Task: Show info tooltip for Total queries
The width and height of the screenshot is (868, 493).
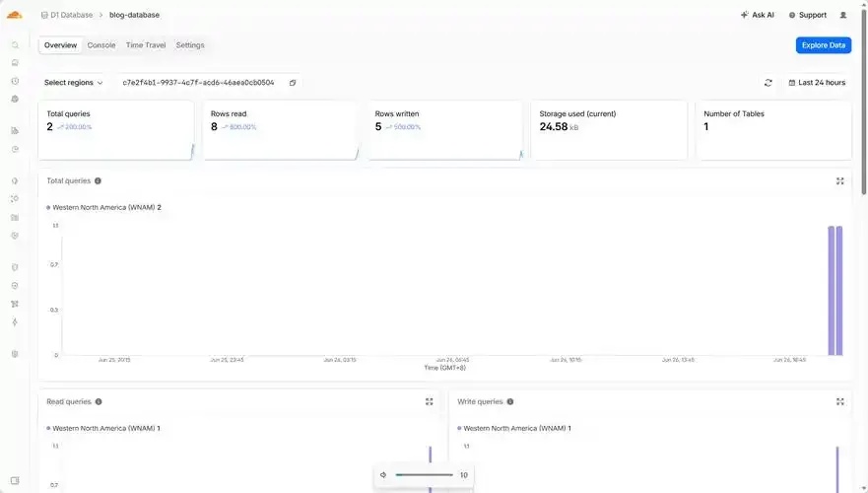Action: pos(98,180)
